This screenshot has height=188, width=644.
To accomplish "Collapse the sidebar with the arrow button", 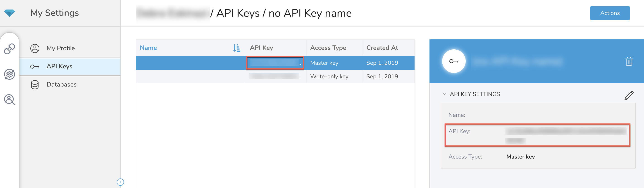I will 120,182.
